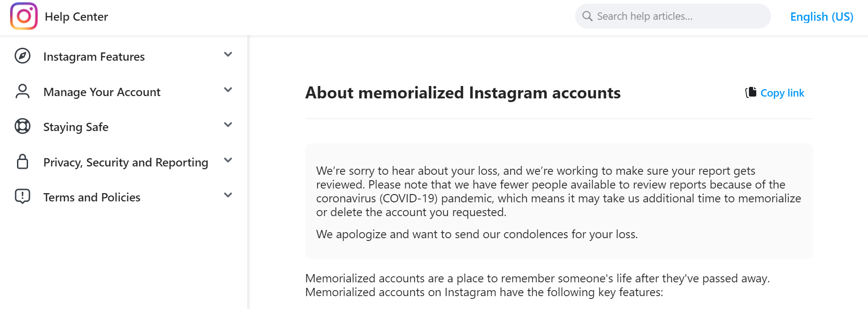This screenshot has height=309, width=868.
Task: Open the Staying Safe menu item
Action: 124,126
